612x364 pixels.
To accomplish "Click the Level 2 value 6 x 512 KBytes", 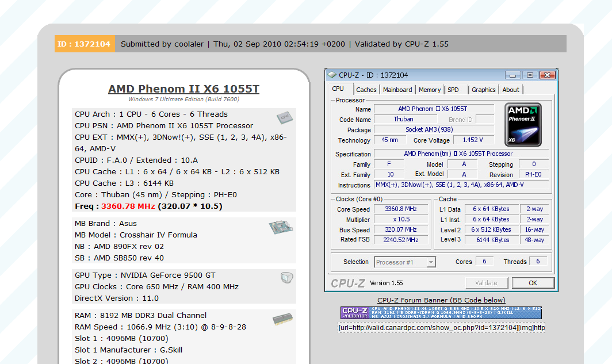I will (x=491, y=229).
